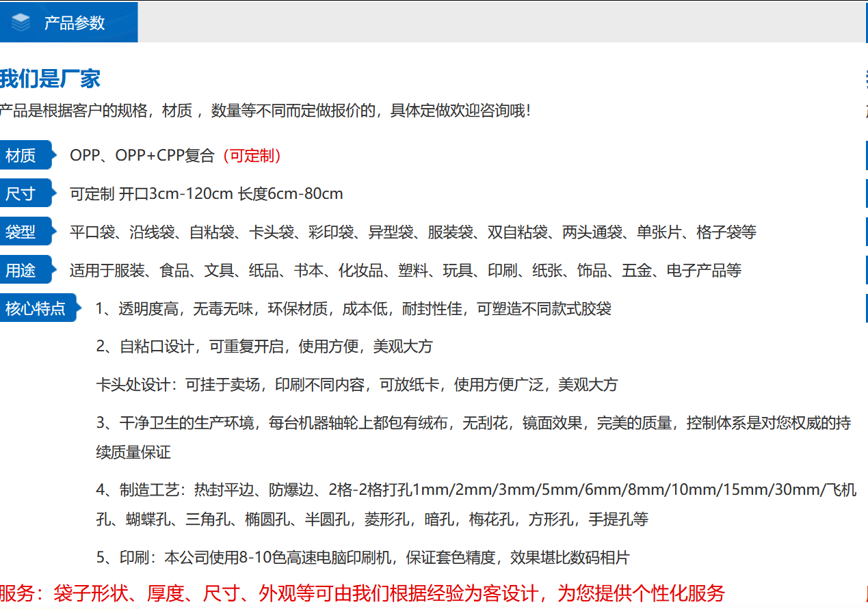
Task: Click feature 3 text about 干净卫生的生产环境
Action: 473,424
